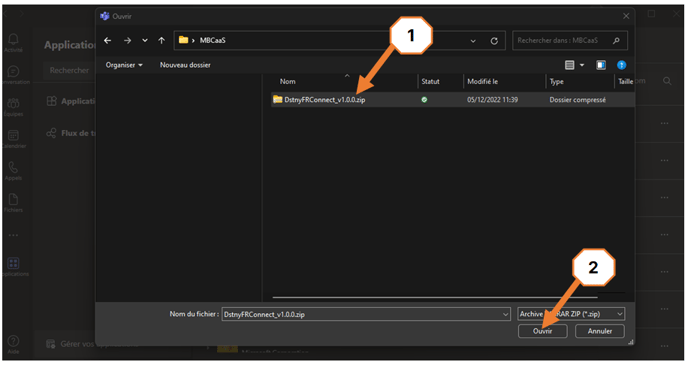Viewport: 688px width, 365px height.
Task: Open Activité in the Teams sidebar
Action: 13,43
